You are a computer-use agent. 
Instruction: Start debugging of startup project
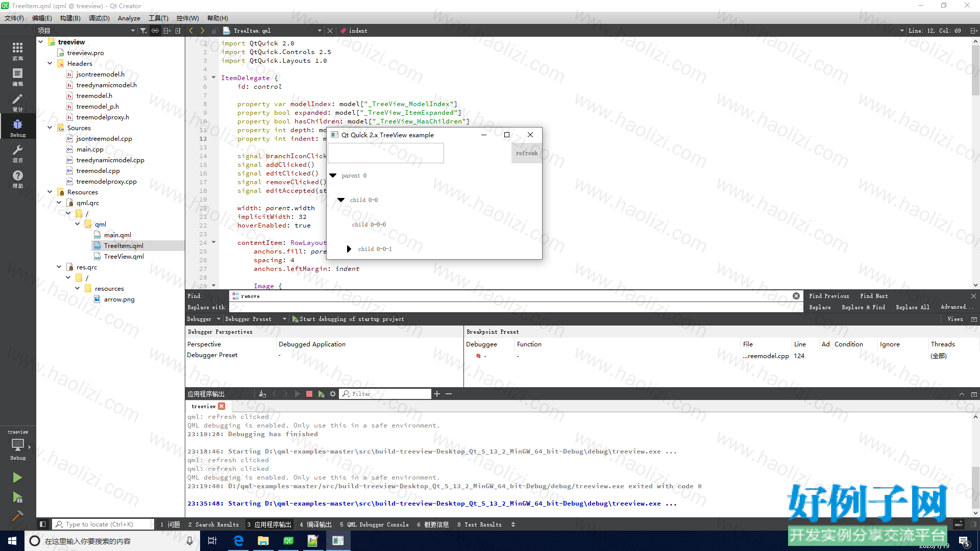[348, 319]
